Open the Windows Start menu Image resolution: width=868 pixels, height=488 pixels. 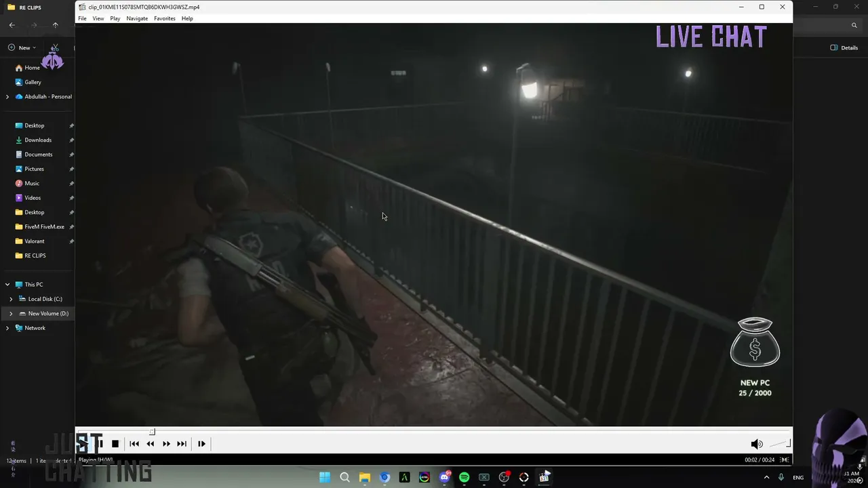pyautogui.click(x=325, y=477)
